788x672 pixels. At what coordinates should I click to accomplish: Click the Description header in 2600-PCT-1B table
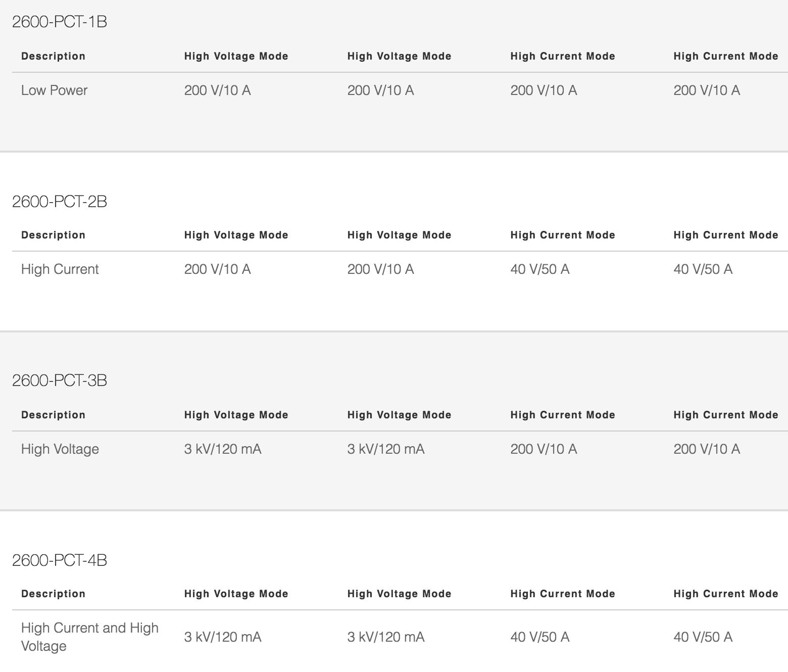(x=53, y=56)
